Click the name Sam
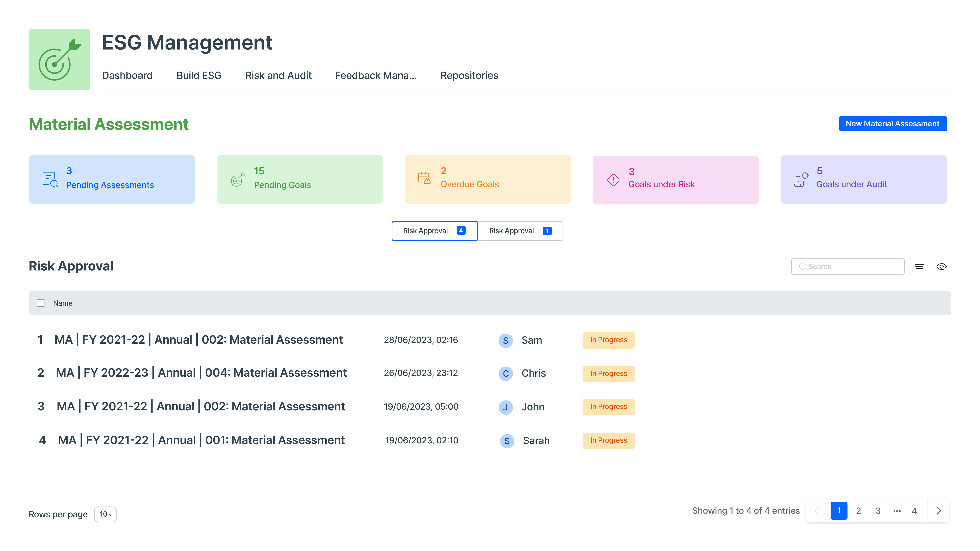This screenshot has height=551, width=980. (x=531, y=340)
